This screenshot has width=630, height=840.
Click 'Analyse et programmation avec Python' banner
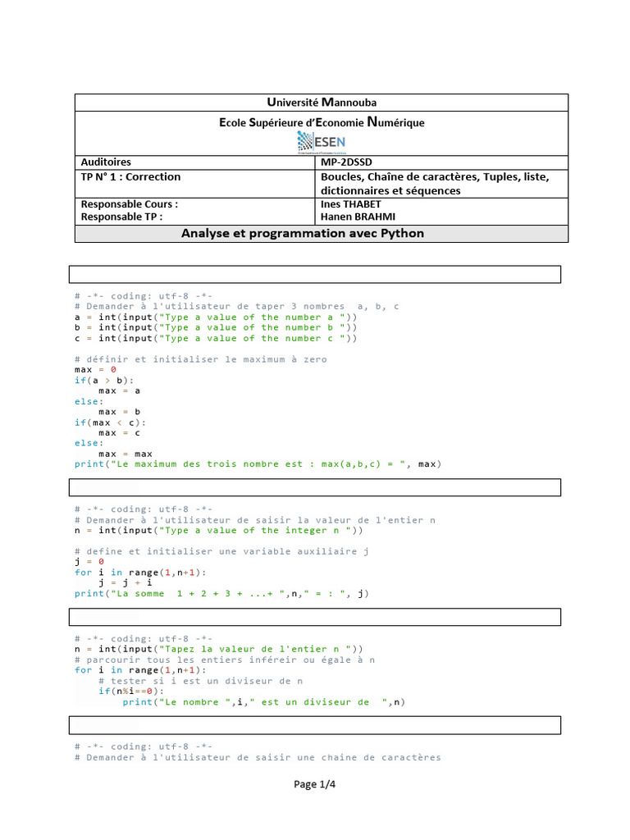coord(322,234)
